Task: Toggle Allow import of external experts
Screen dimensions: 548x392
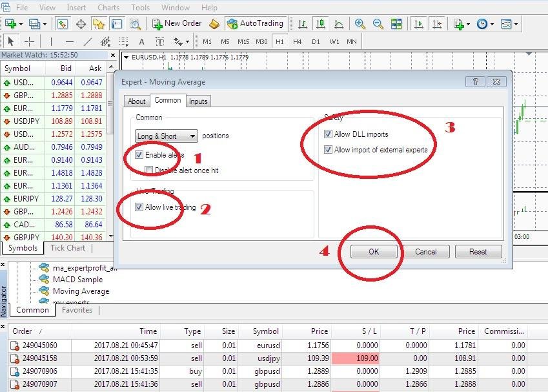Action: (x=328, y=150)
